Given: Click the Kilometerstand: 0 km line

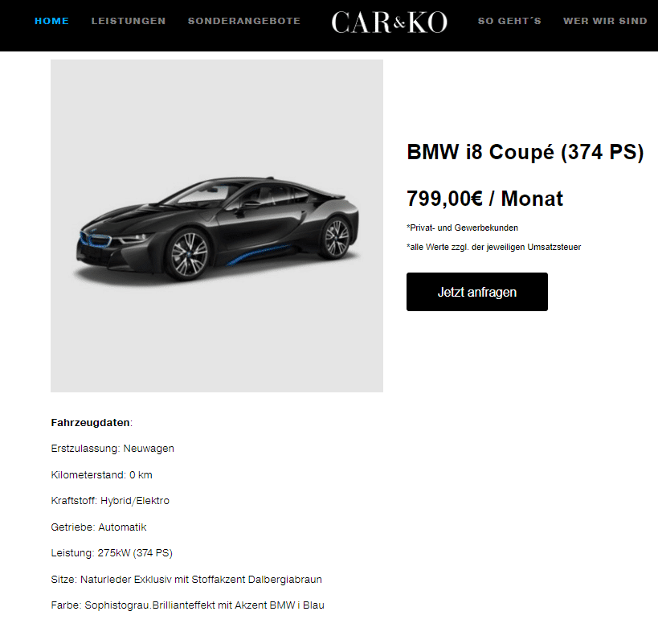Looking at the screenshot, I should coord(101,475).
